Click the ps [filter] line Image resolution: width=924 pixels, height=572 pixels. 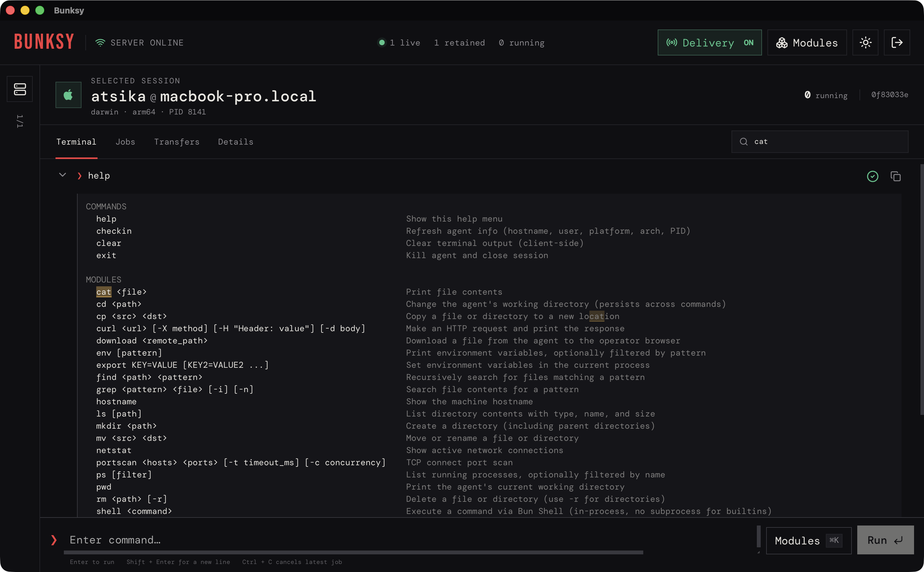[x=124, y=475]
